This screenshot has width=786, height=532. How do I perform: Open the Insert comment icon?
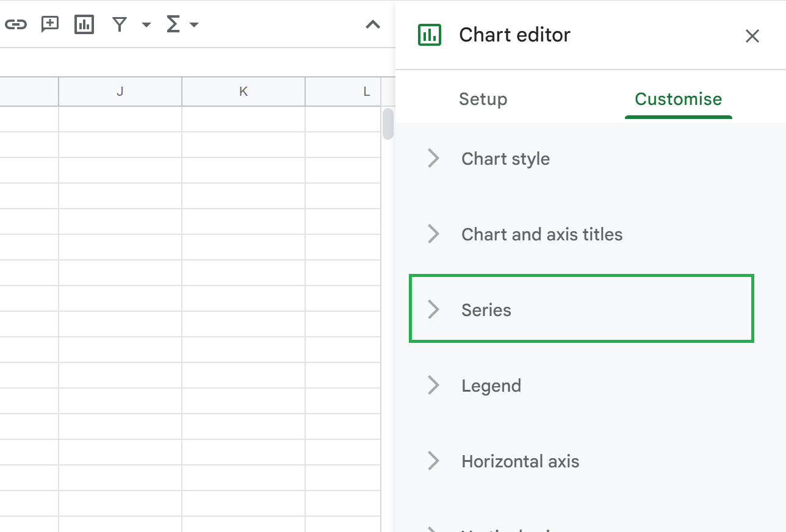pos(49,24)
